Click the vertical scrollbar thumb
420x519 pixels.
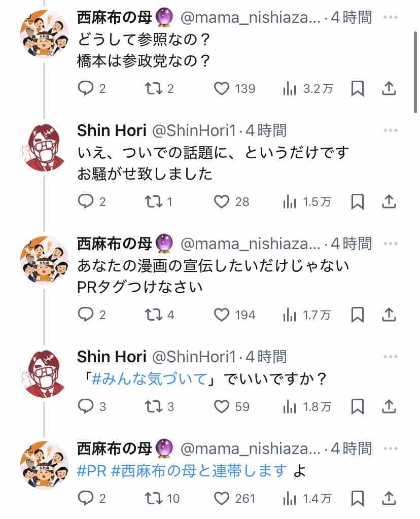[415, 73]
